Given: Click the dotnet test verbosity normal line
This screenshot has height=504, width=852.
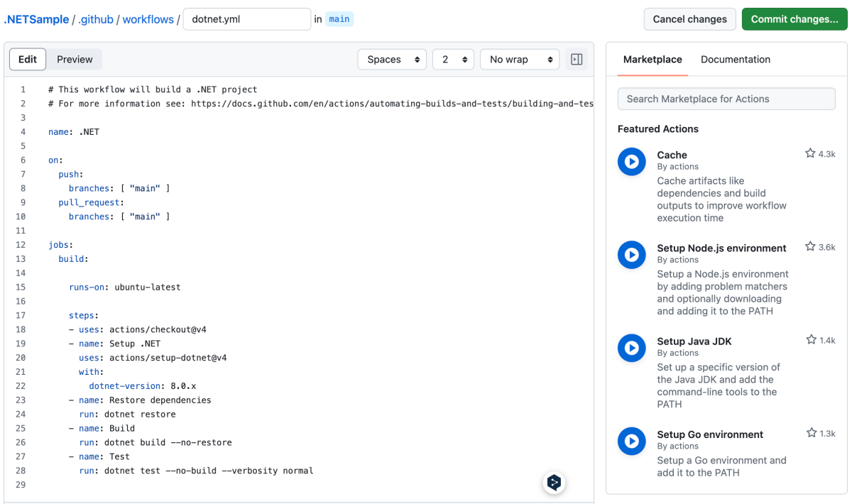Looking at the screenshot, I should (196, 471).
